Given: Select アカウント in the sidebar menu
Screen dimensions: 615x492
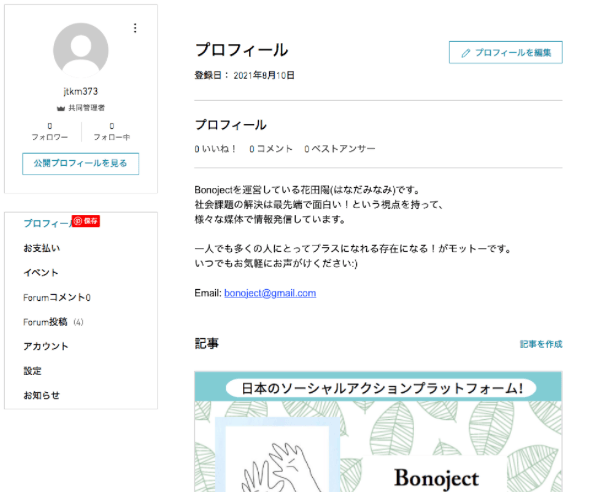Looking at the screenshot, I should tap(46, 346).
